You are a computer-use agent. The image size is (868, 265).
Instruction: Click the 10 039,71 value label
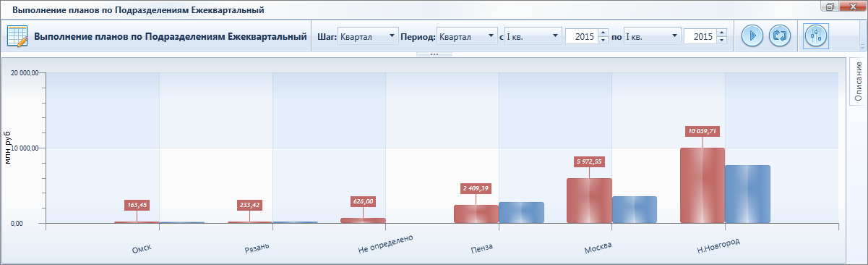702,131
